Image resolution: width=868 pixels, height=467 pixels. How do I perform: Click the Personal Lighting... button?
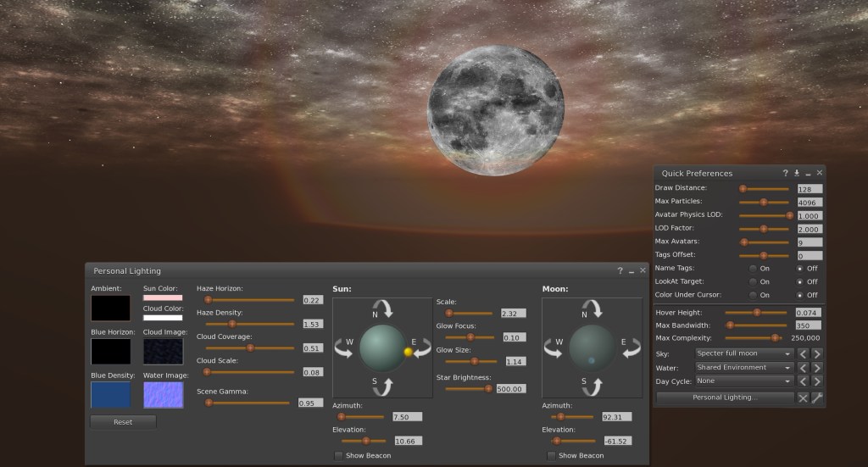725,398
